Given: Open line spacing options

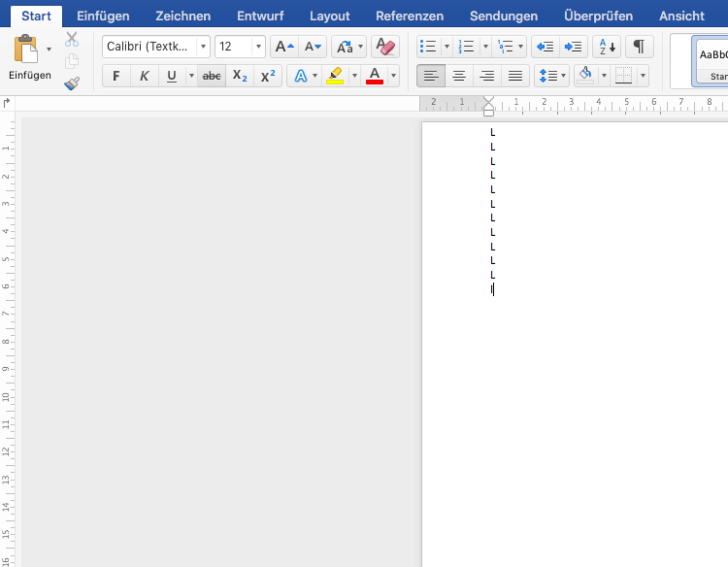Looking at the screenshot, I should (551, 76).
